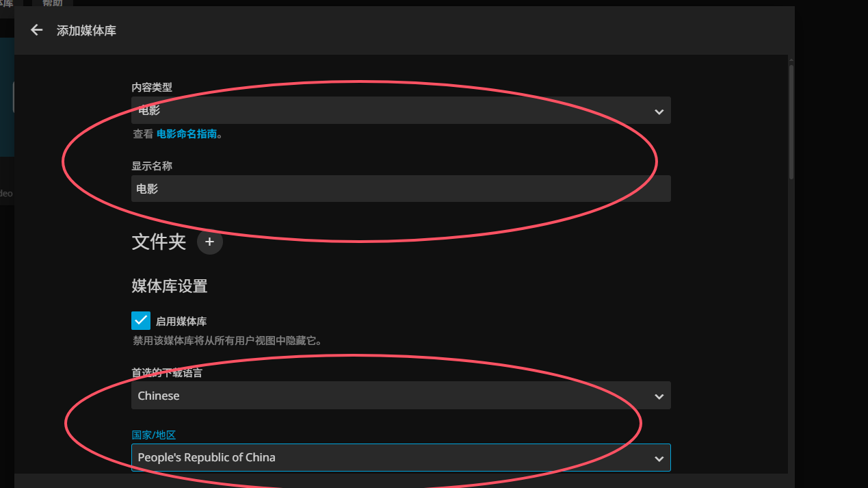This screenshot has height=488, width=868.
Task: Click the 国家/地区 field label
Action: tap(154, 435)
